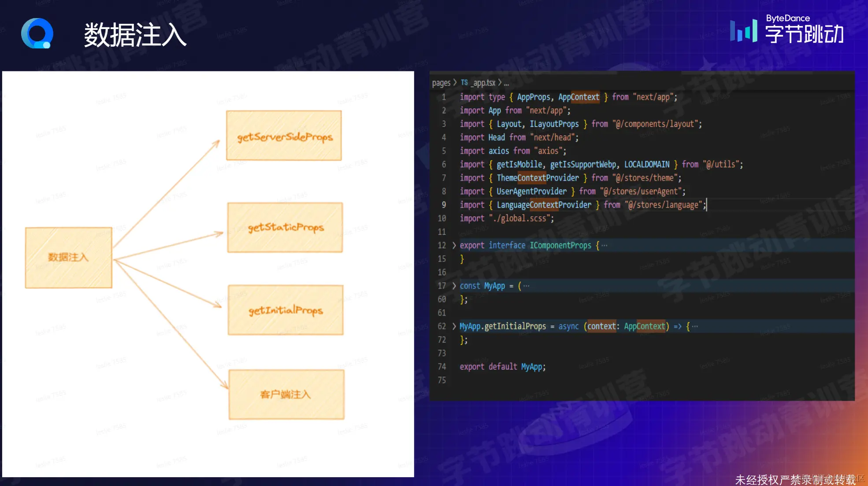Click the ByteDance bar-chart logo
This screenshot has height=486, width=868.
pyautogui.click(x=743, y=31)
